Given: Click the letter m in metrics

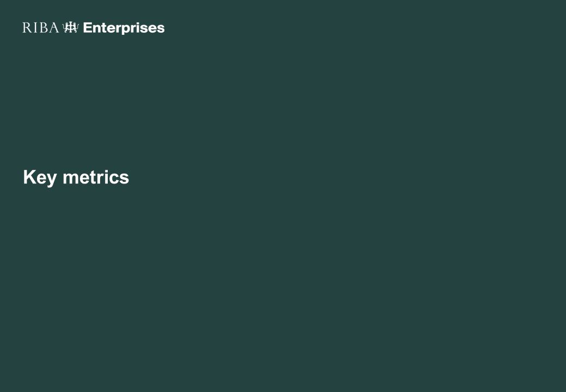Looking at the screenshot, I should click(x=71, y=179).
